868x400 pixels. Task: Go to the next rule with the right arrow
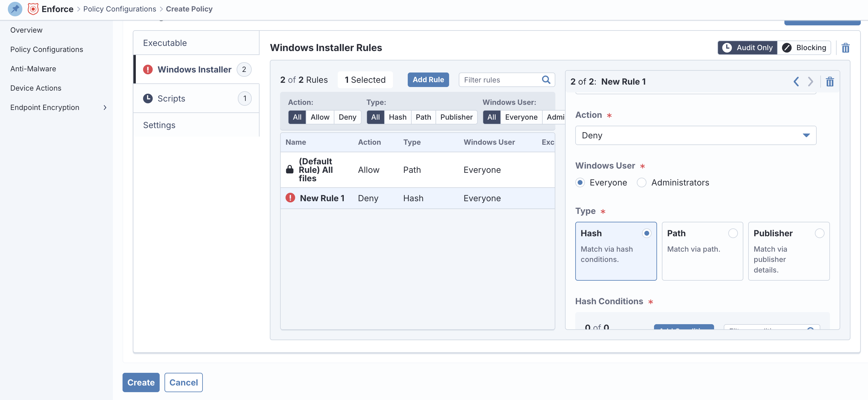(810, 82)
